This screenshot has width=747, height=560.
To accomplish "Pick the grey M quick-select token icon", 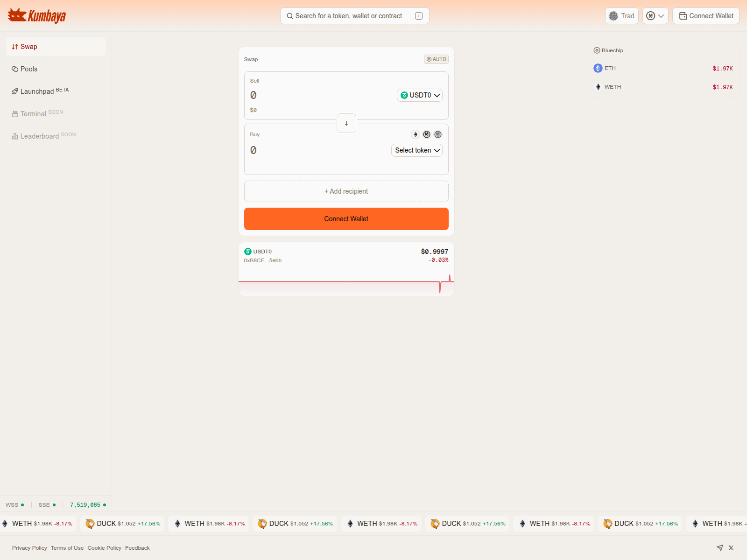I will point(438,134).
